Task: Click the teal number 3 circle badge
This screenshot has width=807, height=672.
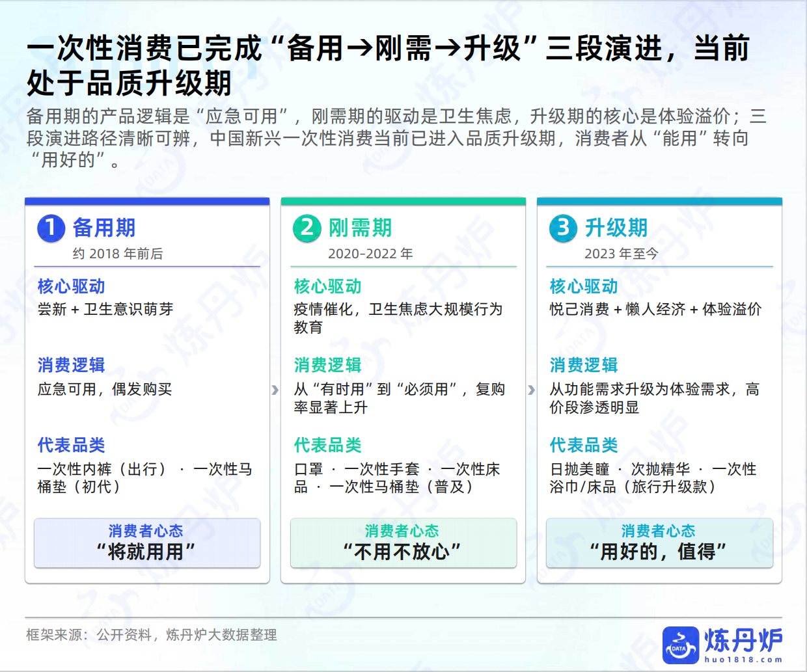Action: pos(564,228)
